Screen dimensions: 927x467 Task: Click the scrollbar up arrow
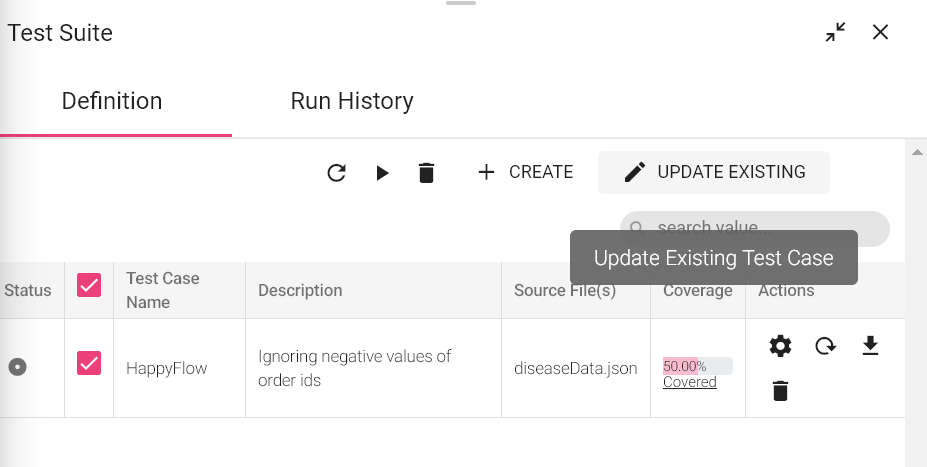pos(915,152)
